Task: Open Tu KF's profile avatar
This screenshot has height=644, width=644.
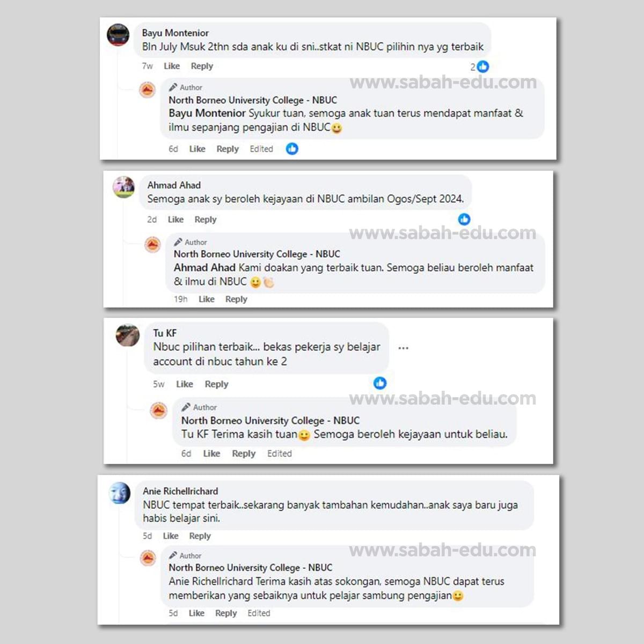Action: [x=128, y=335]
